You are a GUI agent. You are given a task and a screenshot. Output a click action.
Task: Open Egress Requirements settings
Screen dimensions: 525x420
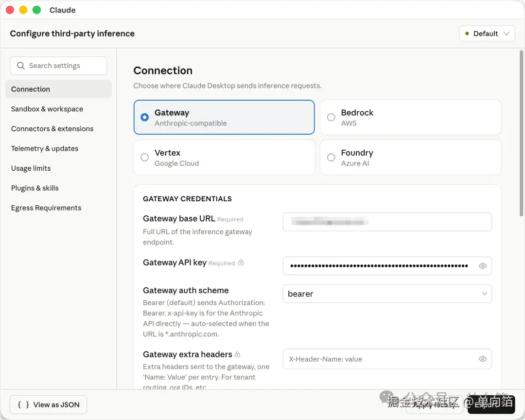[x=58, y=208]
